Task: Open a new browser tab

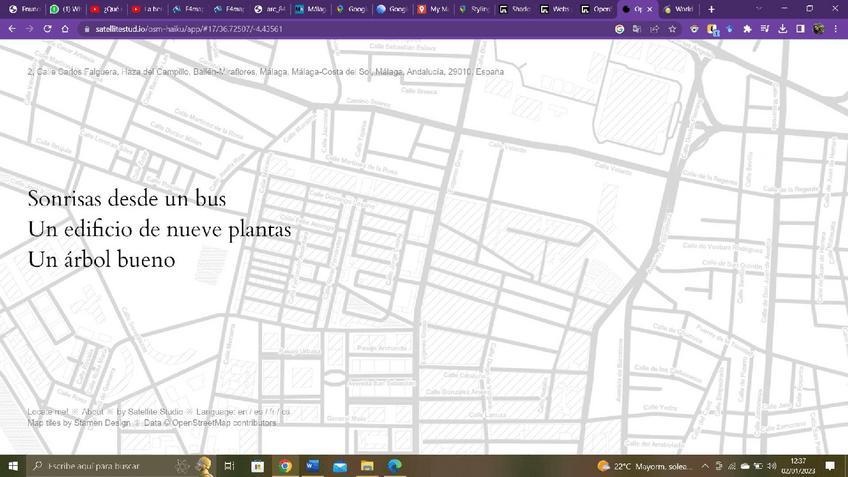Action: coord(711,9)
